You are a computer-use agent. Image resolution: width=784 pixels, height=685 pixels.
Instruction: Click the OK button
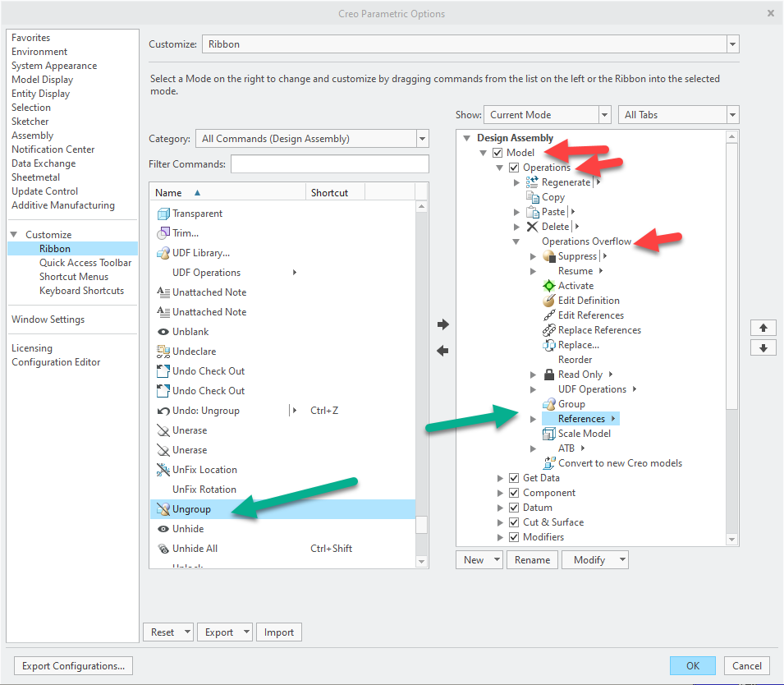coord(693,665)
